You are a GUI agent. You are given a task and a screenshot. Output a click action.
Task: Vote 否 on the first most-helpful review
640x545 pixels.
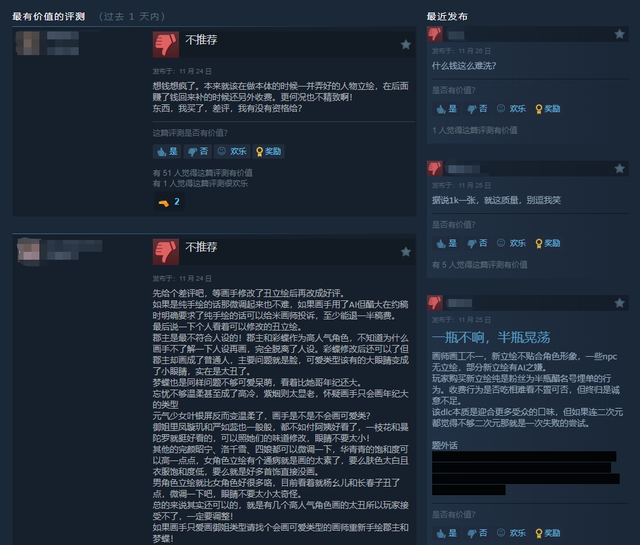(198, 151)
